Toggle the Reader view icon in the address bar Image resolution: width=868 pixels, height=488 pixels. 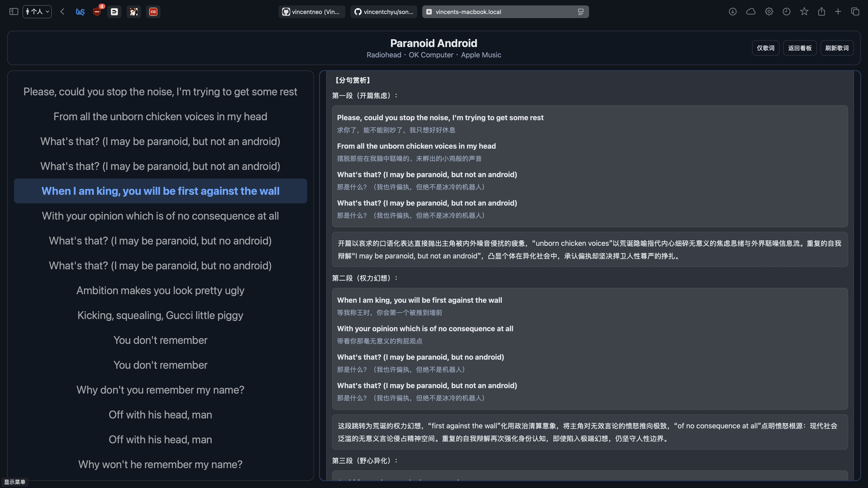(580, 12)
